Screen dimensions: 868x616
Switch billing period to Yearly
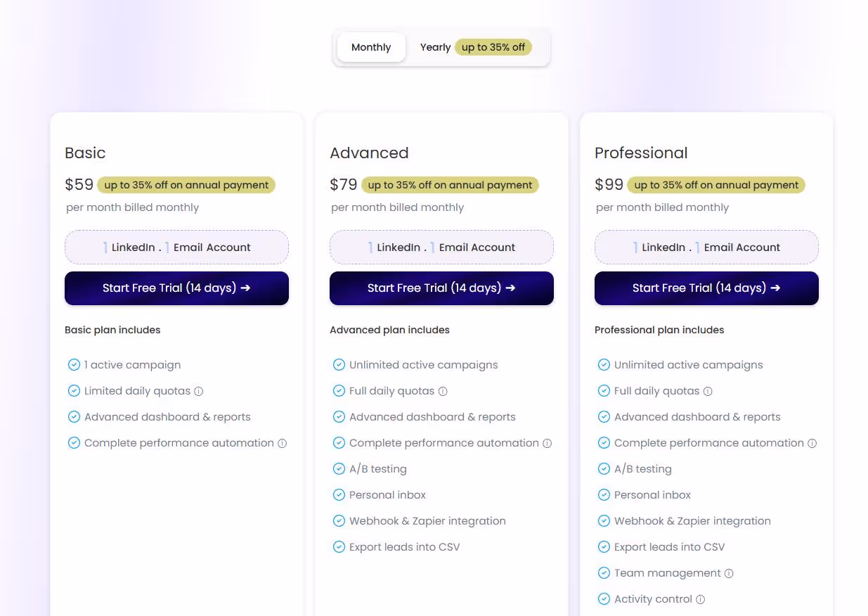[x=435, y=47]
